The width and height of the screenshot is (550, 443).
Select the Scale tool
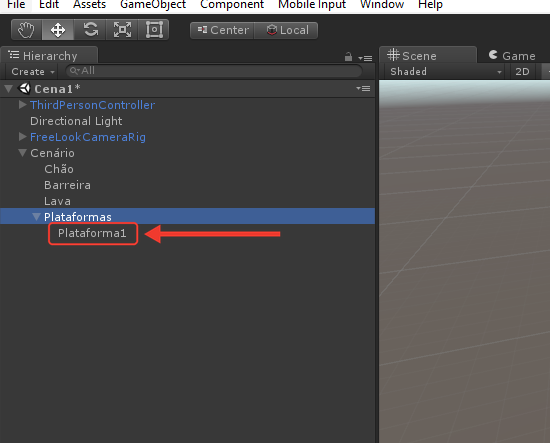point(122,30)
